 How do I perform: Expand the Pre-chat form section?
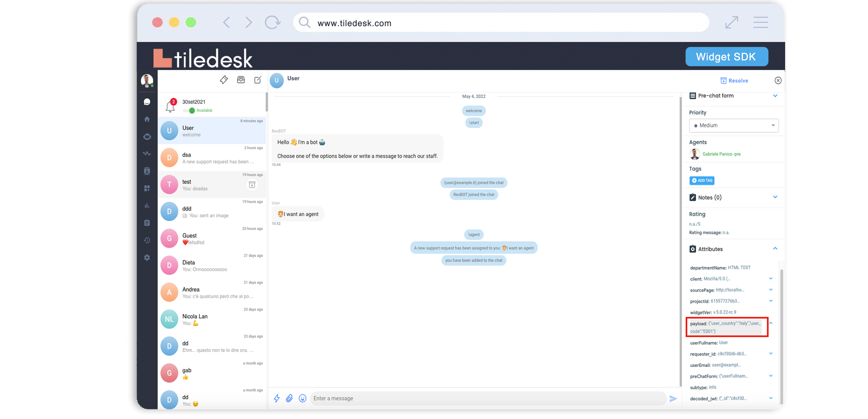pos(775,96)
